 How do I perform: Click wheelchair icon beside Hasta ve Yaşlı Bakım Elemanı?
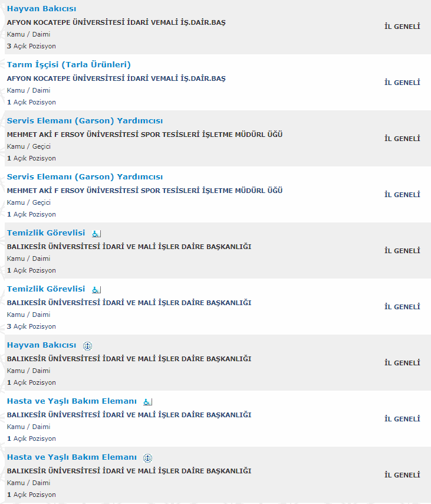[x=148, y=402]
